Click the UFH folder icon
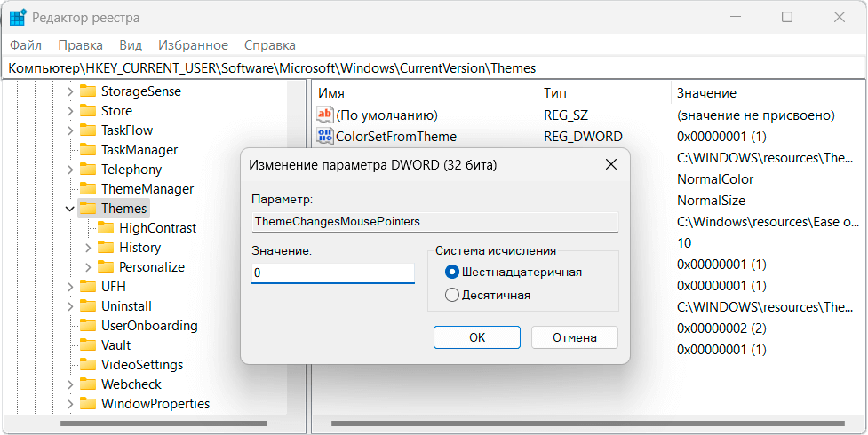 pyautogui.click(x=87, y=287)
